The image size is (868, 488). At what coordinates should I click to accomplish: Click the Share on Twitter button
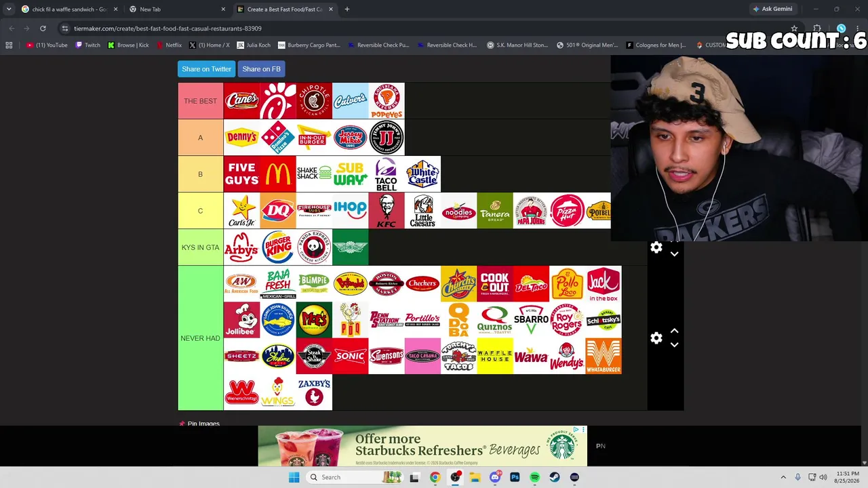coord(207,69)
